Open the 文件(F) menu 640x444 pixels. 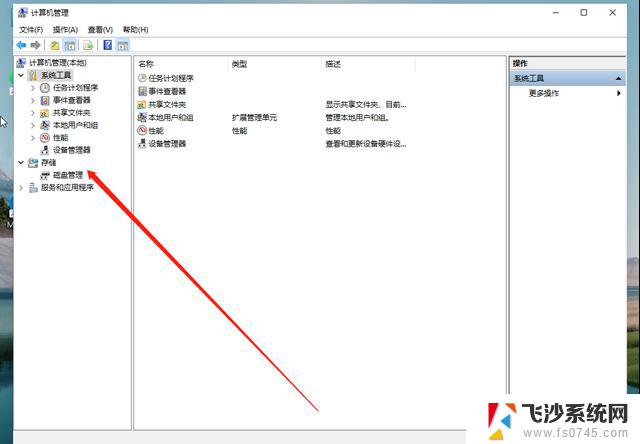31,30
